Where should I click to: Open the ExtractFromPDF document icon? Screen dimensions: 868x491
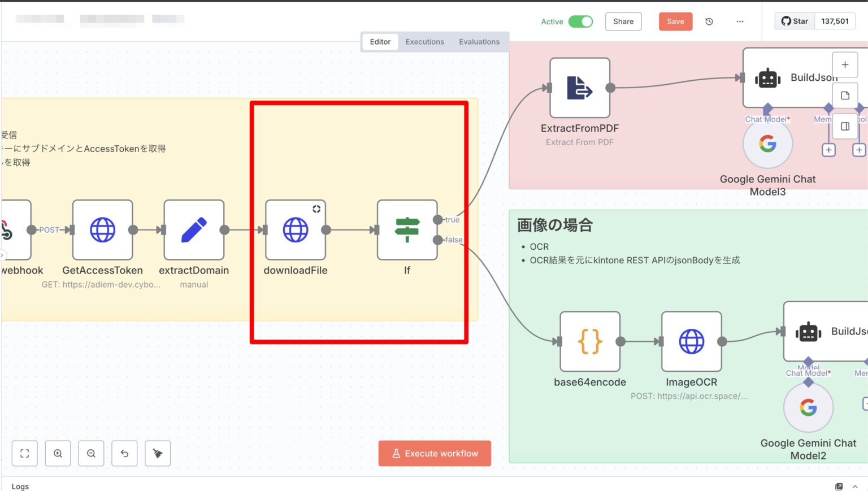coord(579,88)
